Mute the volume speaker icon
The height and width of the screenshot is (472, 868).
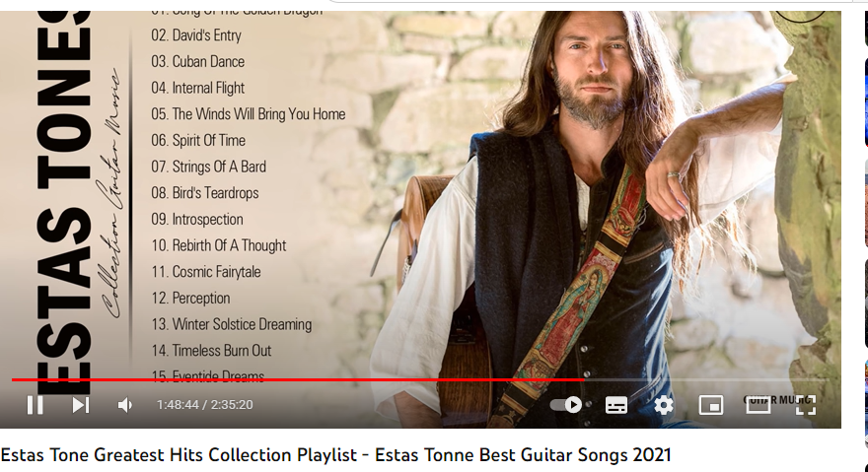(x=125, y=405)
